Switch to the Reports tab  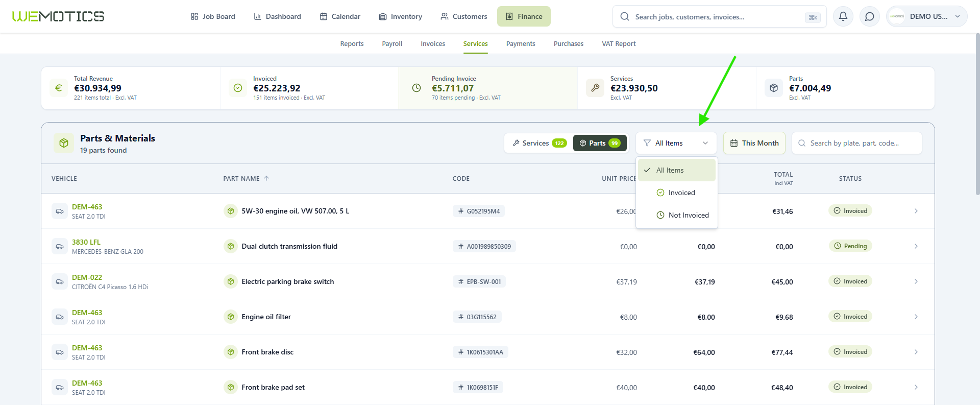coord(352,44)
